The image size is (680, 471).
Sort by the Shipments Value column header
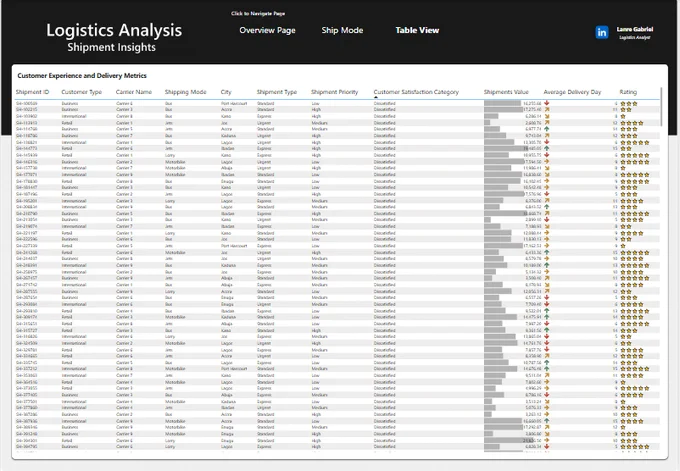pyautogui.click(x=506, y=92)
